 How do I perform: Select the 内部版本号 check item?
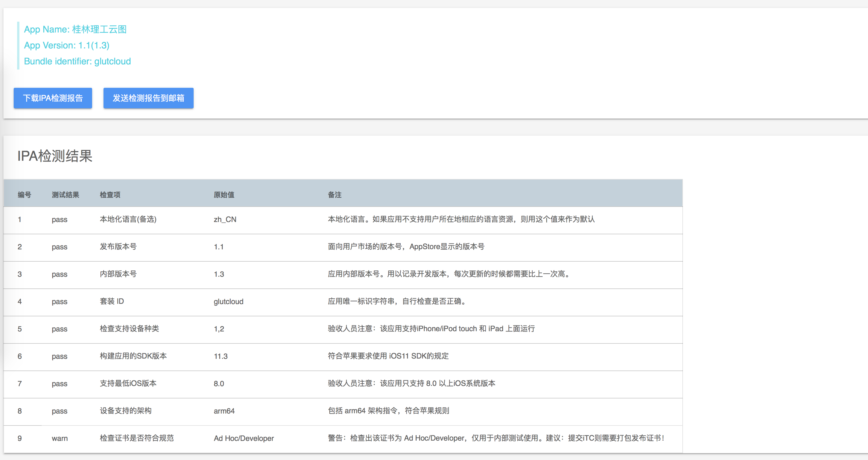pyautogui.click(x=118, y=274)
